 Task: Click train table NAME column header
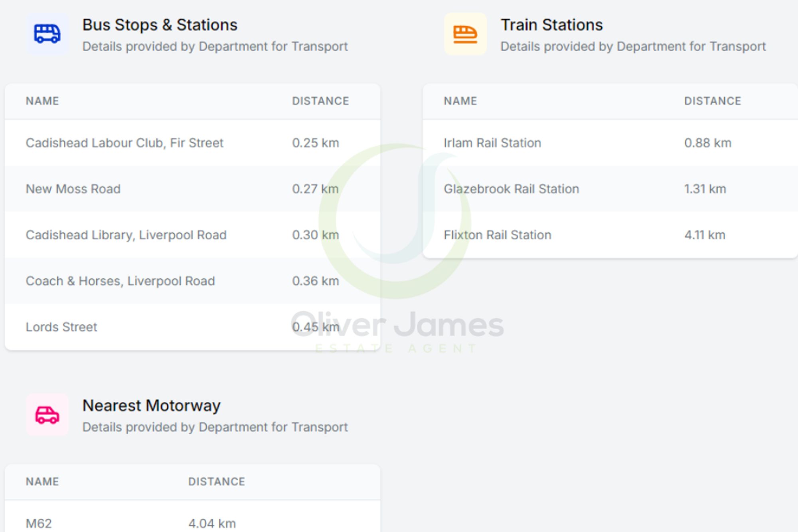460,101
